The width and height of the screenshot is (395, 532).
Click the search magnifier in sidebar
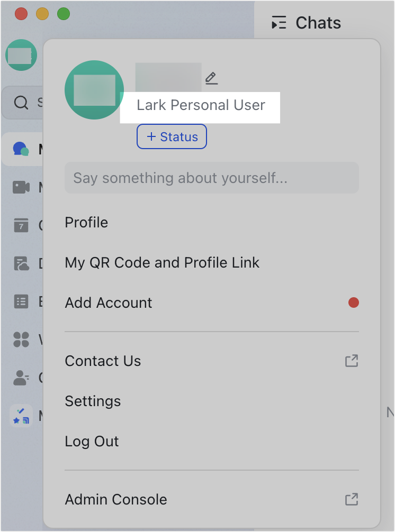point(21,103)
